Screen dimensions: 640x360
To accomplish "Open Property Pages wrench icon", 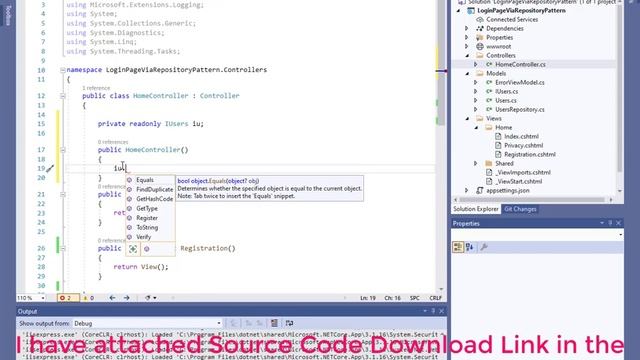I will coord(484,247).
